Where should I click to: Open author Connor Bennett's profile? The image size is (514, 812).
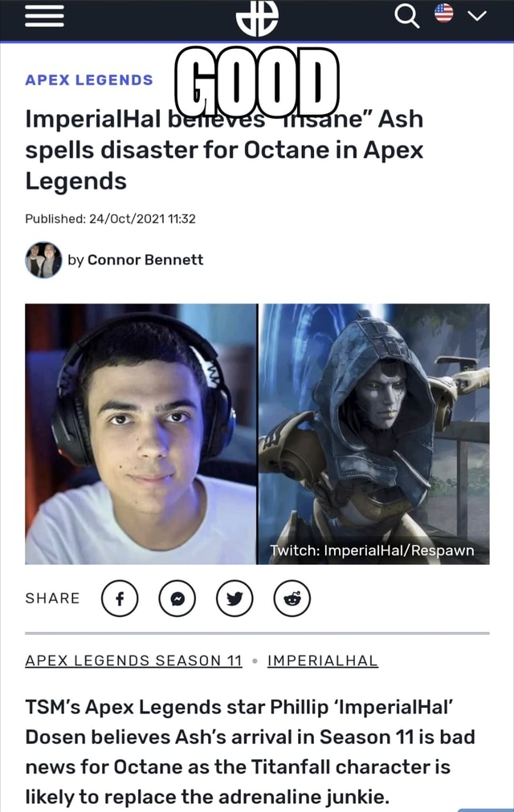145,259
